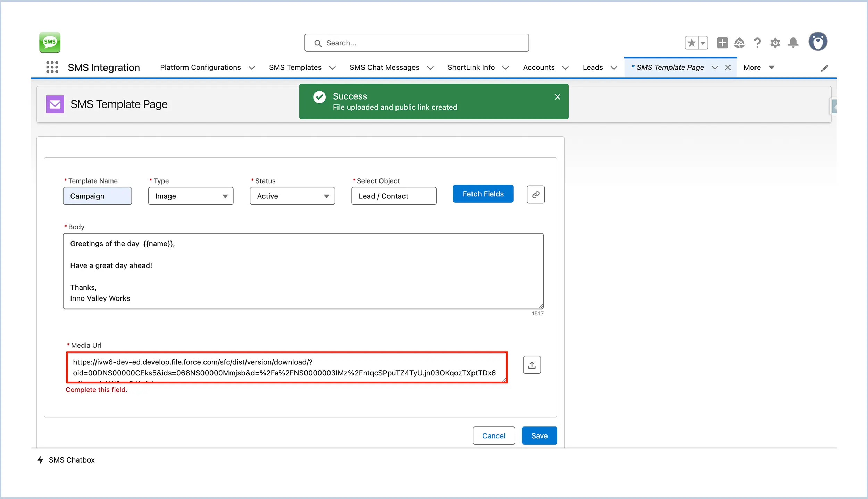
Task: Open the Trailhead learning icon
Action: tap(740, 43)
